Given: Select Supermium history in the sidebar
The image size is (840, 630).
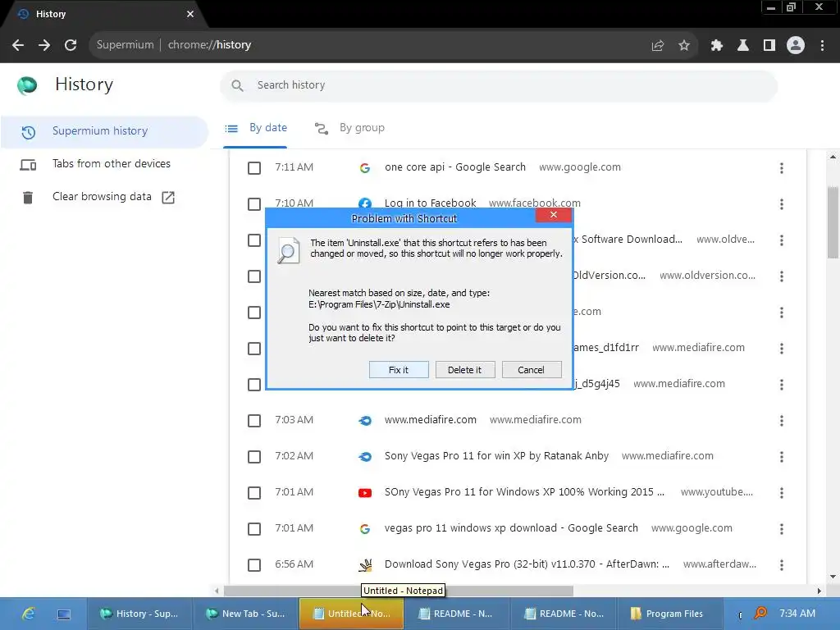Looking at the screenshot, I should click(104, 131).
